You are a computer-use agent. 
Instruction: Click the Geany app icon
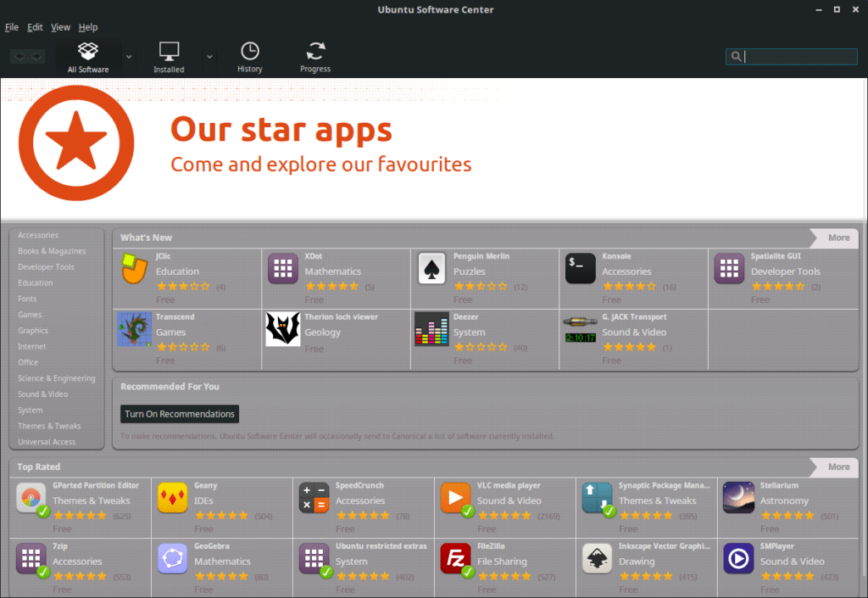pos(173,497)
